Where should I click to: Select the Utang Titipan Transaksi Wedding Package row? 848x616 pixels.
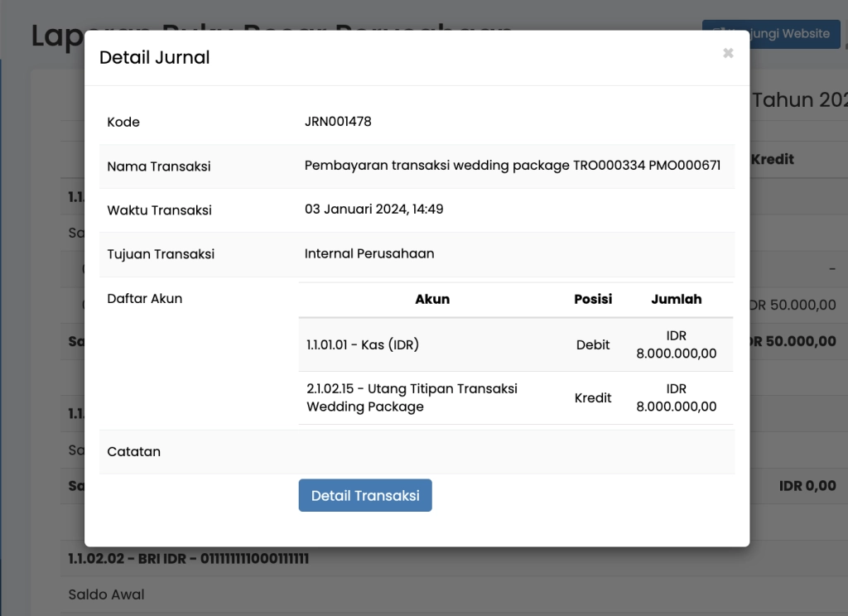pyautogui.click(x=412, y=397)
